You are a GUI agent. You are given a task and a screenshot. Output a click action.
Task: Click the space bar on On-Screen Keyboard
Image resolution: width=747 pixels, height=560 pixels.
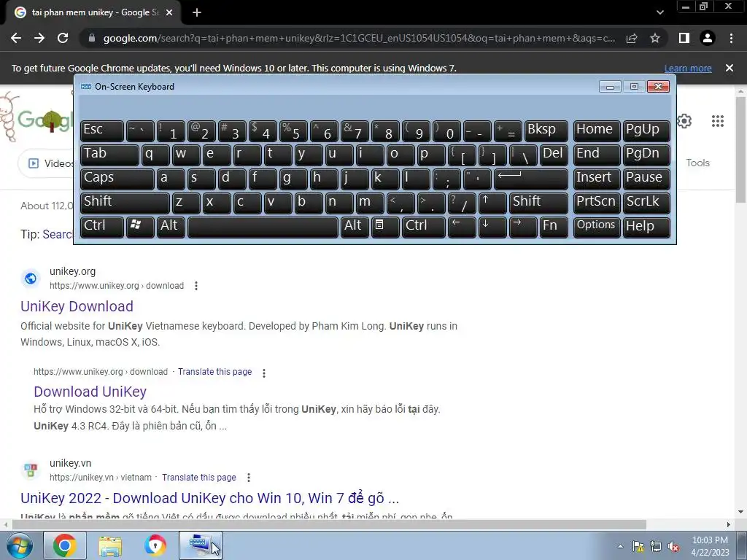[x=263, y=227]
